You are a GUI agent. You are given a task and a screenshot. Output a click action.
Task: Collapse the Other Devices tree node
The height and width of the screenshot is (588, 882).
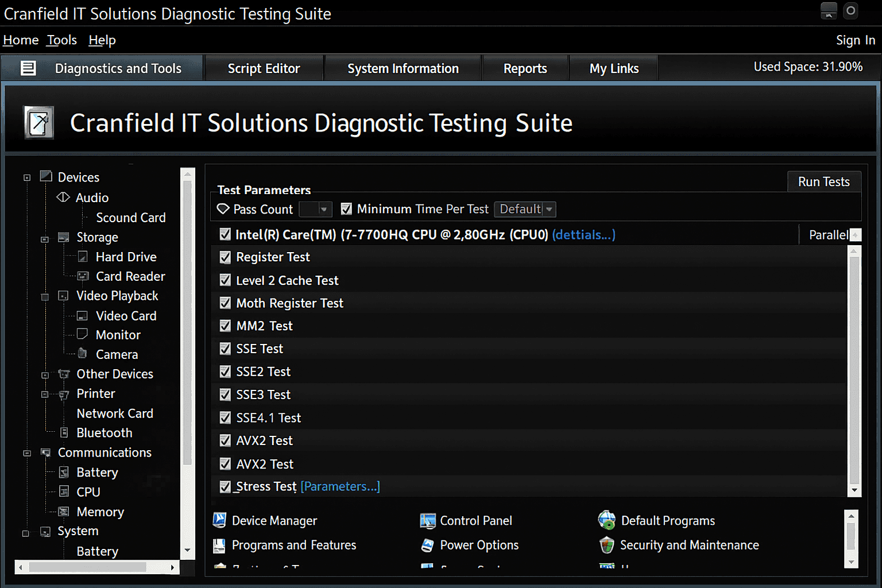[45, 375]
